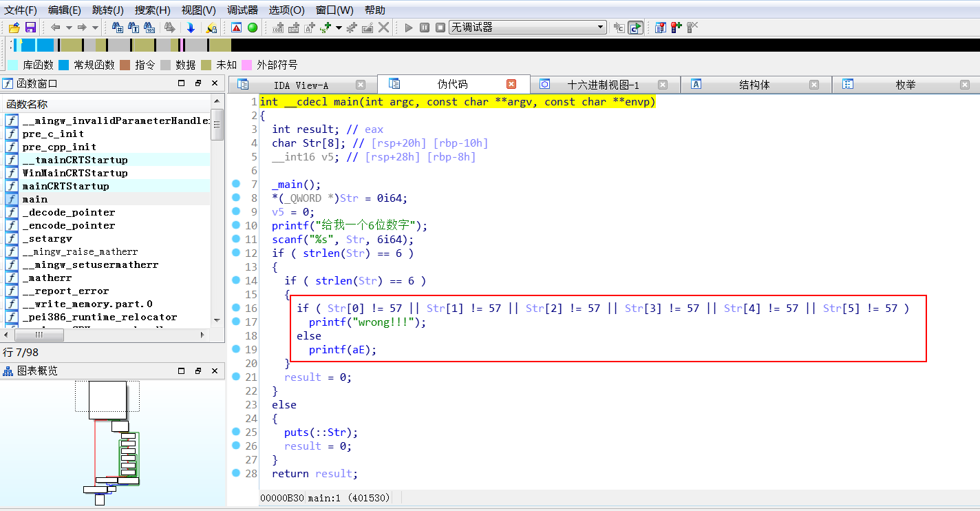Click the functions list horizontal scrollbar thumb

pyautogui.click(x=40, y=335)
